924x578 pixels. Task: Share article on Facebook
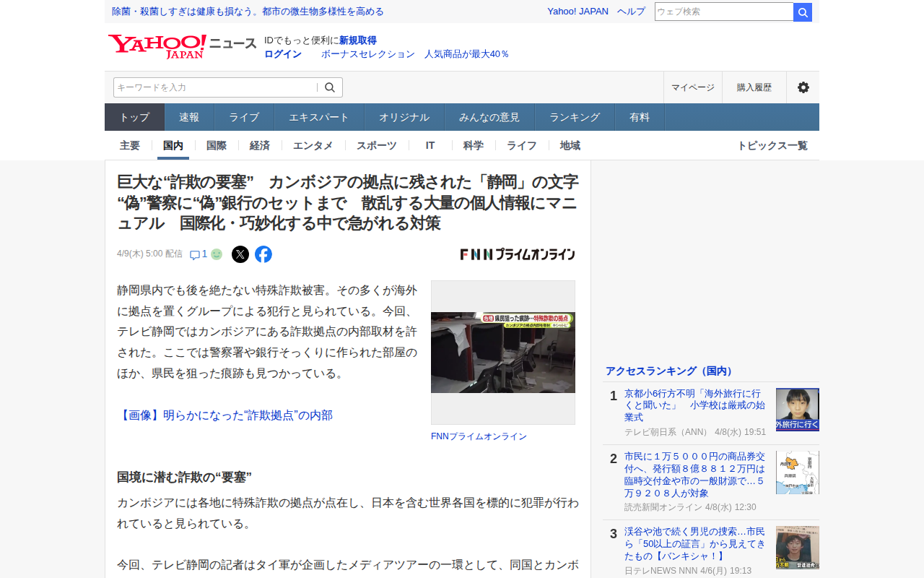[x=263, y=254]
